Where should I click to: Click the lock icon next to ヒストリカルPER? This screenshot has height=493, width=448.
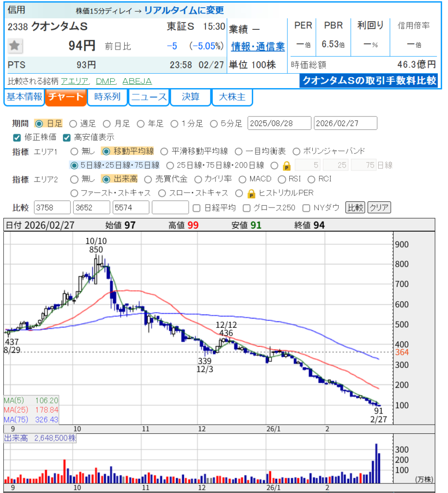(251, 193)
